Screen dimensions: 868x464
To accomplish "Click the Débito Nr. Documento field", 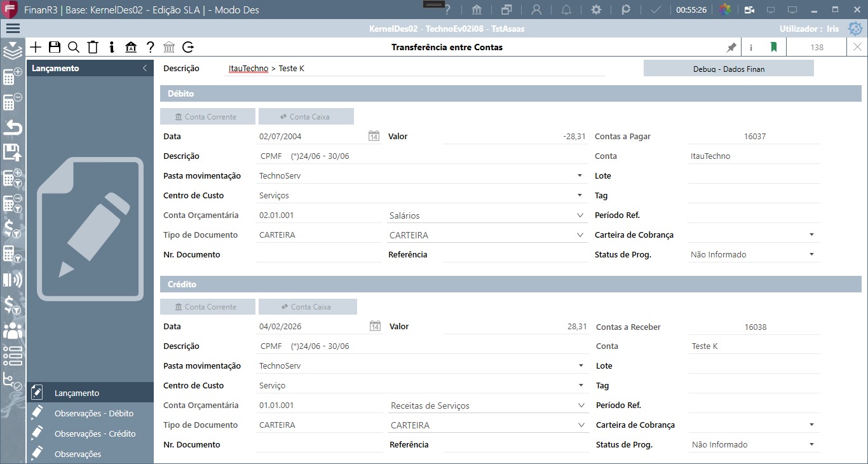I will click(x=319, y=254).
